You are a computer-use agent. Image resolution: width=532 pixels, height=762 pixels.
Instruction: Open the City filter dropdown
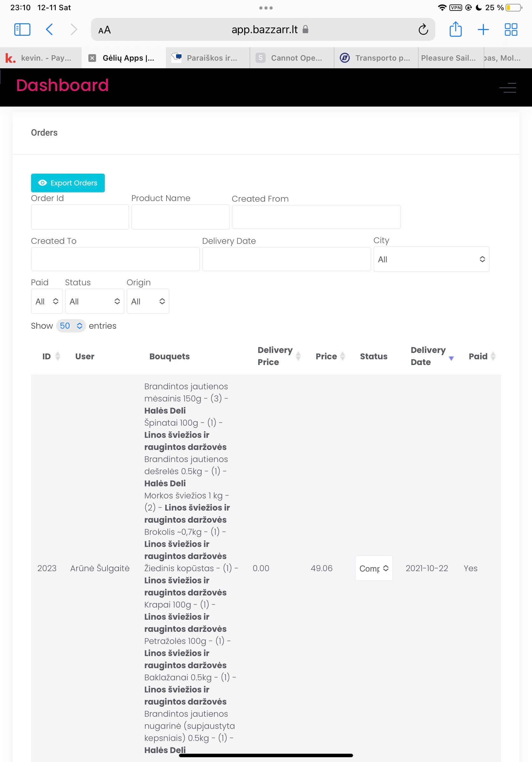[431, 259]
